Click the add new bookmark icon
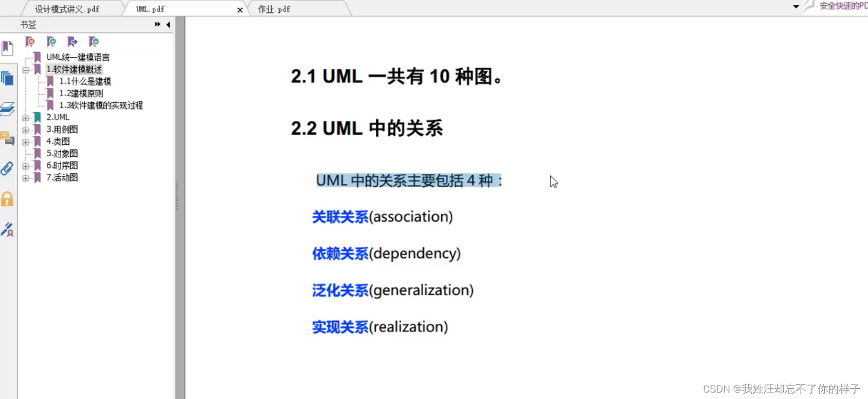This screenshot has height=399, width=868. [51, 41]
